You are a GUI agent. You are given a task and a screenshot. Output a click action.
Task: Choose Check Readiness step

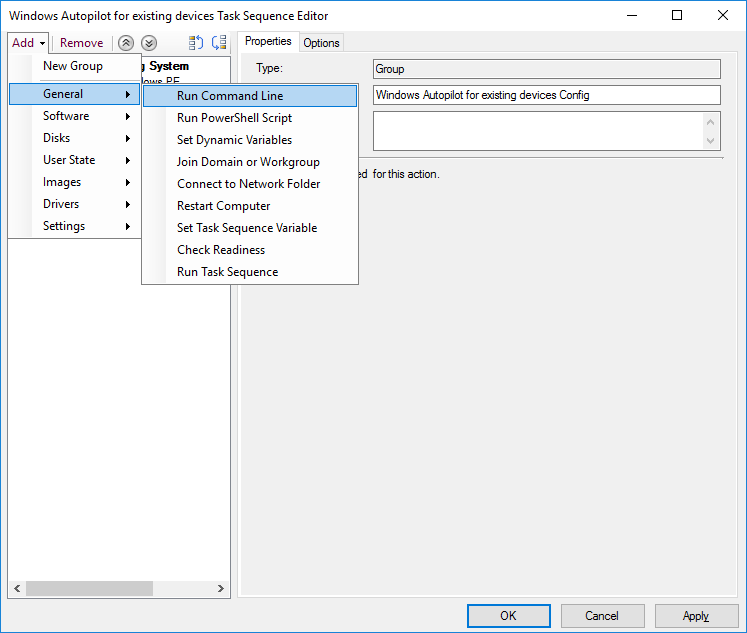point(250,250)
